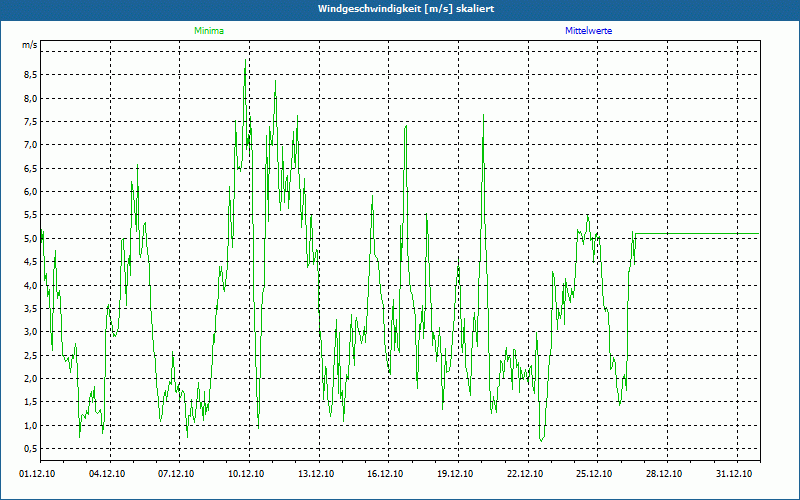This screenshot has height=500, width=800.
Task: Click the 4,0 y-axis value
Action: tap(31, 285)
